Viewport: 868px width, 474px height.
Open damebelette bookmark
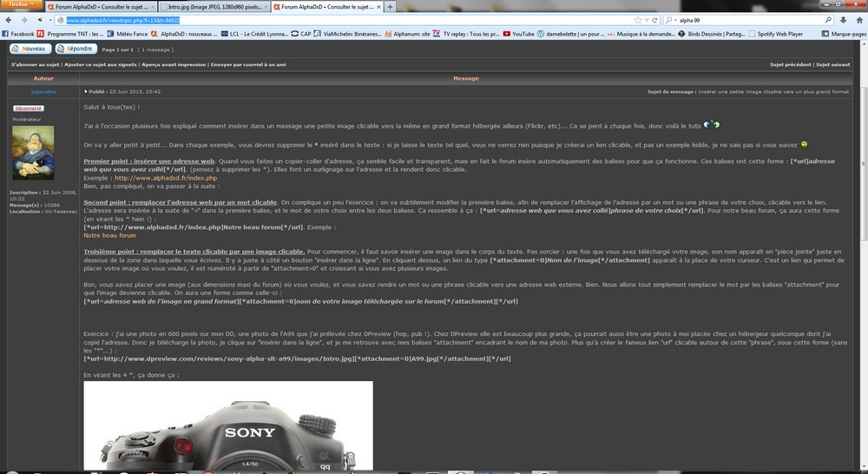click(x=571, y=34)
